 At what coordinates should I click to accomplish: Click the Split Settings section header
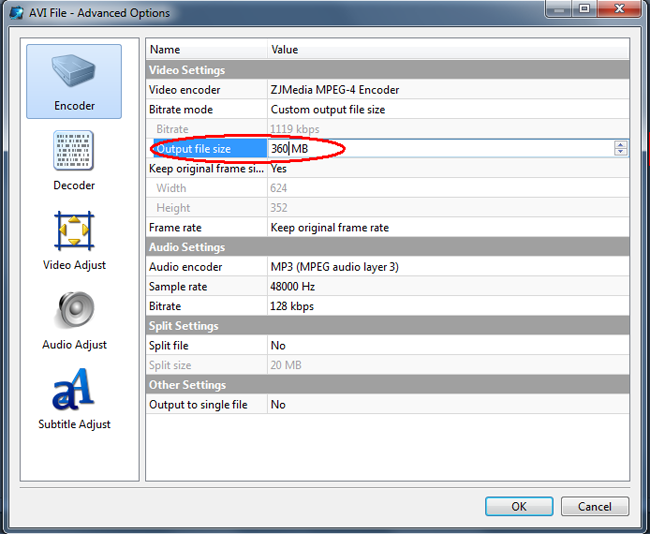coord(388,326)
